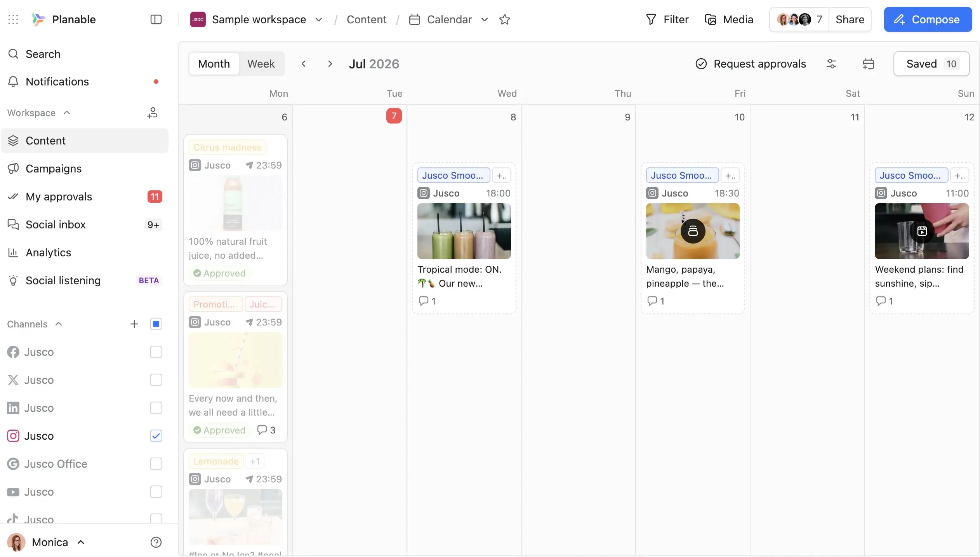Viewport: 980px width, 557px height.
Task: Open comments on Every now and then post
Action: coord(266,430)
